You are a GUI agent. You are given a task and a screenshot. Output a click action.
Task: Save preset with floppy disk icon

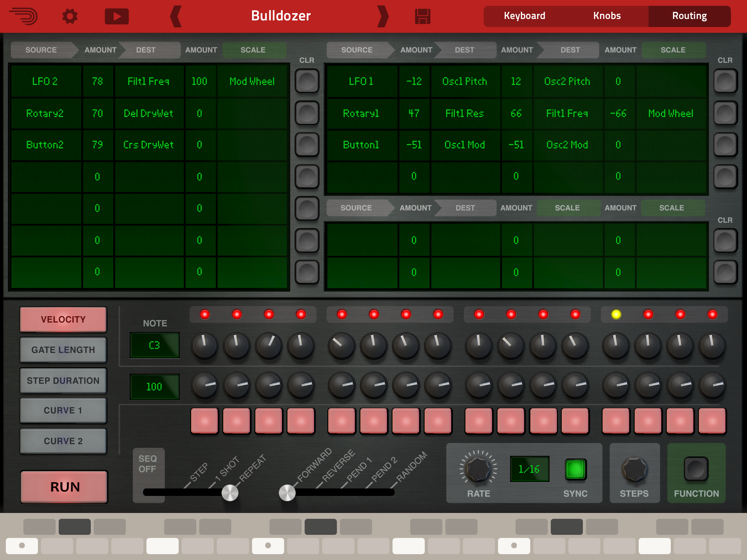(x=422, y=16)
